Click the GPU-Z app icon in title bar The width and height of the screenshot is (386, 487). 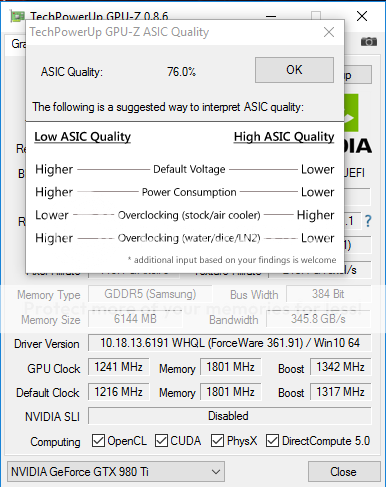(17, 16)
